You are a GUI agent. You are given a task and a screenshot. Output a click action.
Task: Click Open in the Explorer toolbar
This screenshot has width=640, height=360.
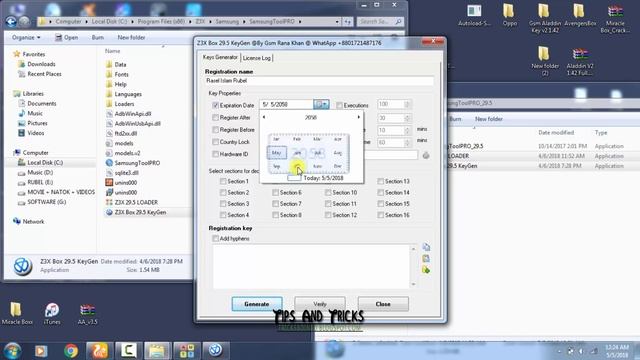click(x=67, y=38)
